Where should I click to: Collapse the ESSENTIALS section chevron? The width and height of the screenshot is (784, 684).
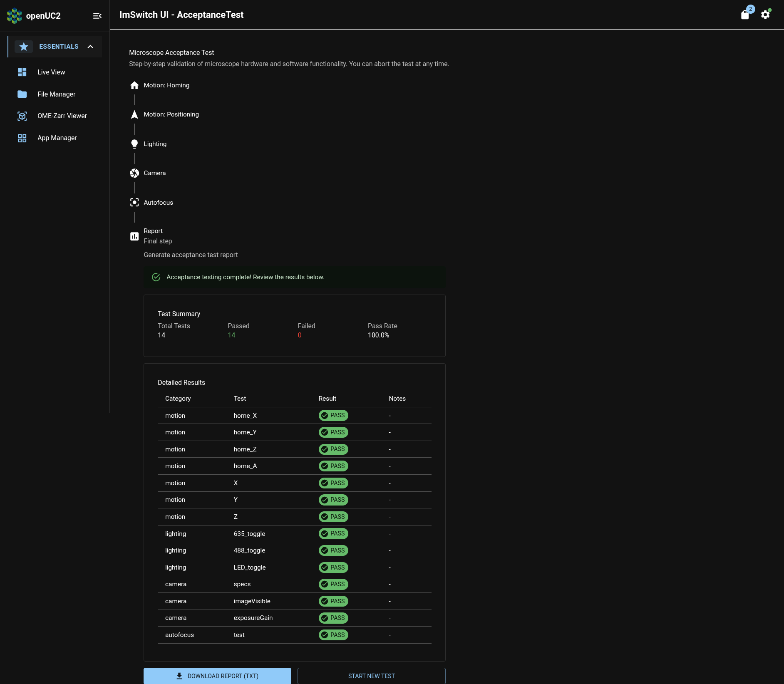click(x=90, y=46)
